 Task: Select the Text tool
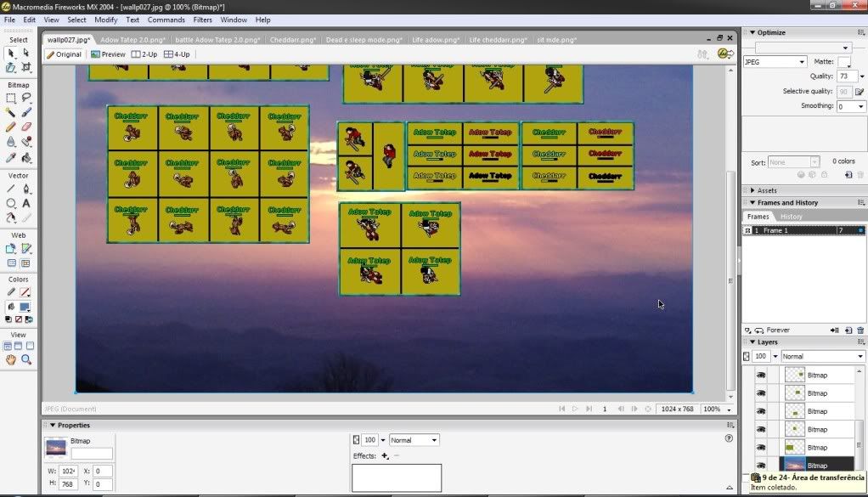(x=26, y=203)
